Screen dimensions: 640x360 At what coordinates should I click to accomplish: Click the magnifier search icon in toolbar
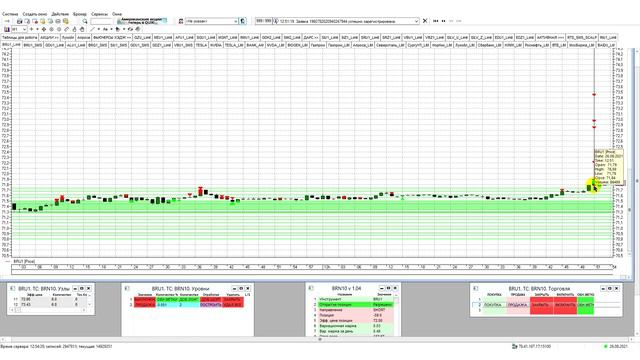tap(85, 21)
